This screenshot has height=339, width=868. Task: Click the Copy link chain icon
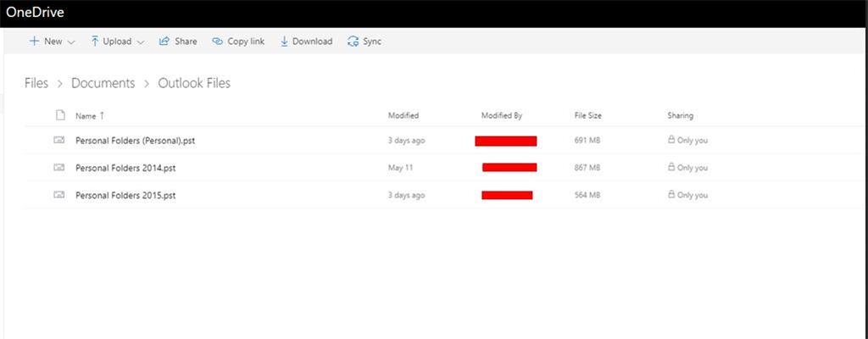click(218, 42)
